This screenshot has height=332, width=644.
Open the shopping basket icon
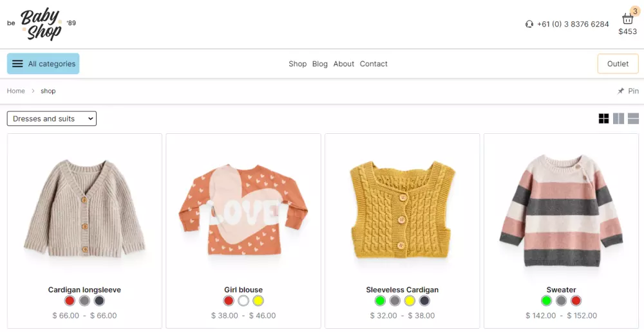point(627,19)
